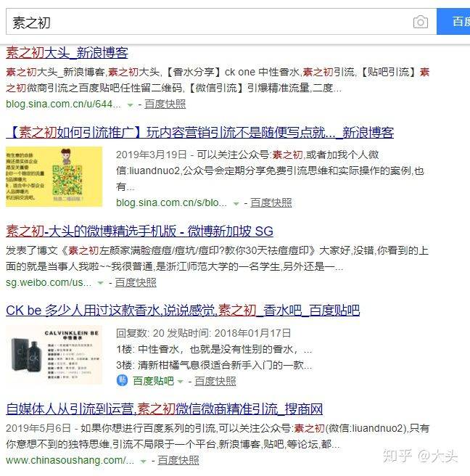The image size is (470, 476).
Task: Open the 素之初-大头的微博精选手机版 result
Action: pyautogui.click(x=139, y=231)
